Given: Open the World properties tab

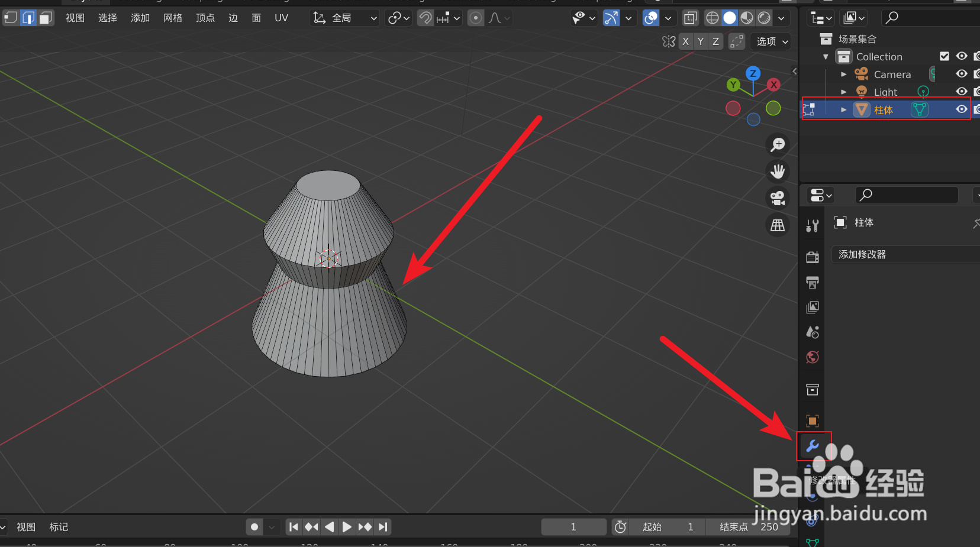Looking at the screenshot, I should (x=813, y=357).
